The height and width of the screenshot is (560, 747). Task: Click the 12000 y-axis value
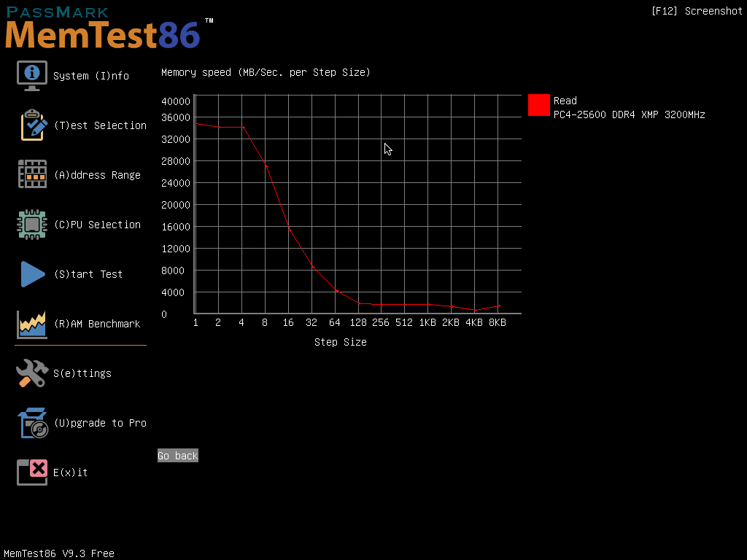pyautogui.click(x=175, y=249)
